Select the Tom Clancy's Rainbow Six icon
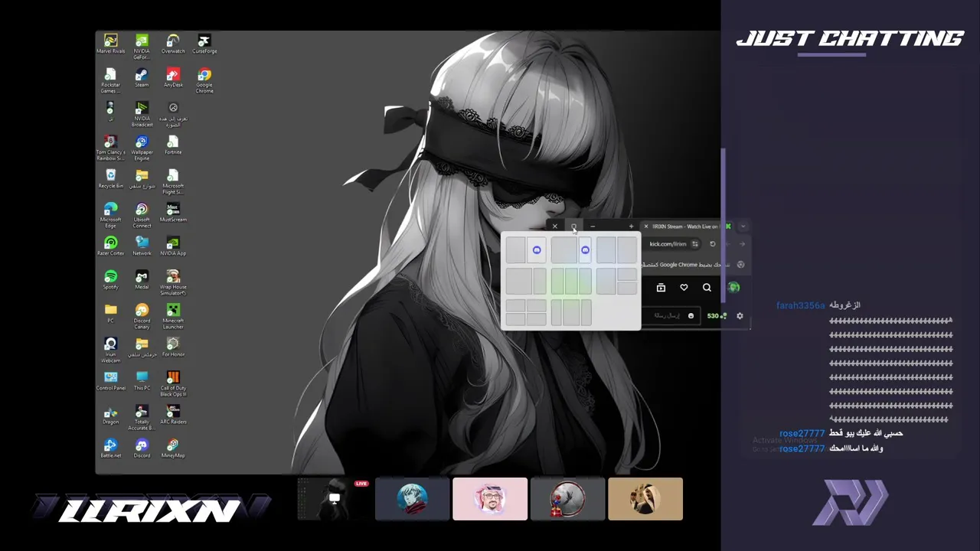 (110, 148)
